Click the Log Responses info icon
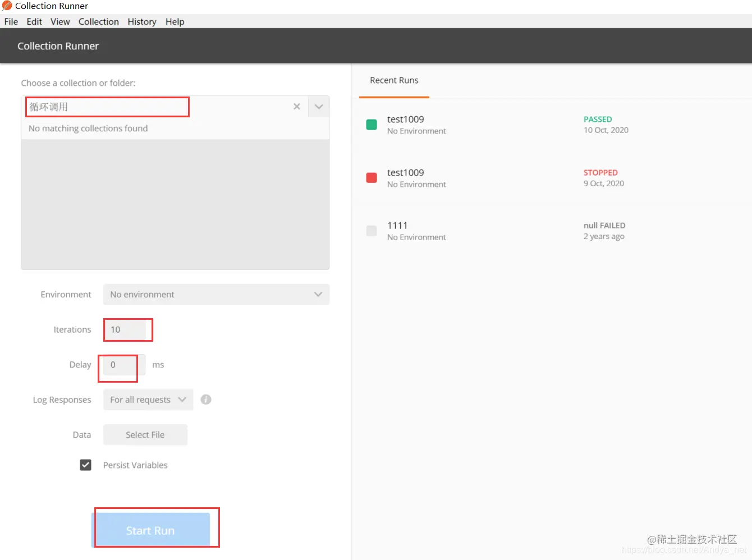Screen dimensions: 752x560 tap(206, 400)
